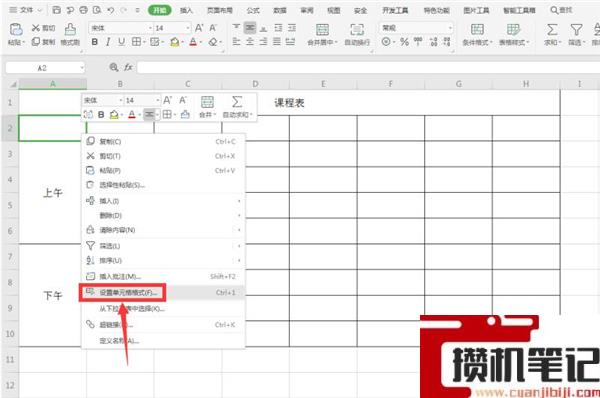Click the Filter funnel icon in ribbon
The image size is (600, 398).
576,29
